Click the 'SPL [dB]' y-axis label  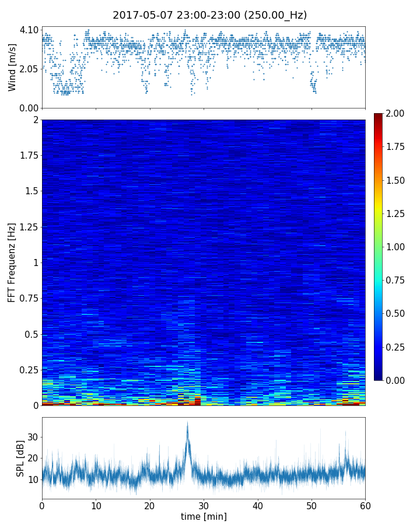click(x=20, y=458)
